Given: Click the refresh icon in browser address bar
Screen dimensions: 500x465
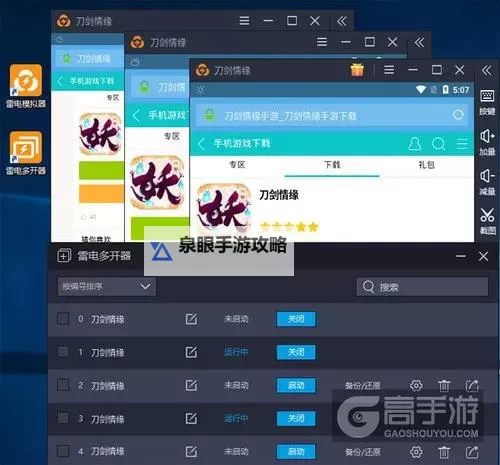Looking at the screenshot, I should click(x=458, y=115).
